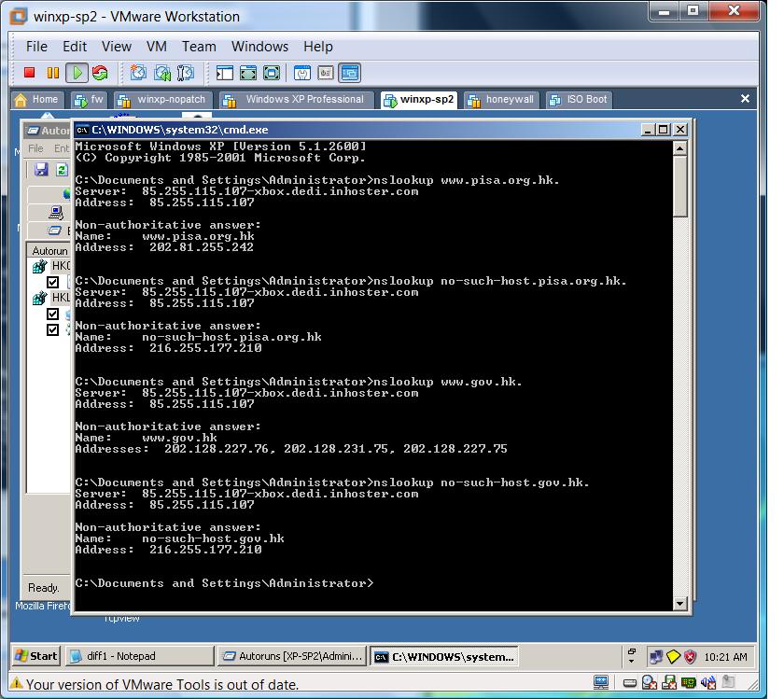The height and width of the screenshot is (699, 784).
Task: Switch to the Home tab
Action: pyautogui.click(x=37, y=100)
